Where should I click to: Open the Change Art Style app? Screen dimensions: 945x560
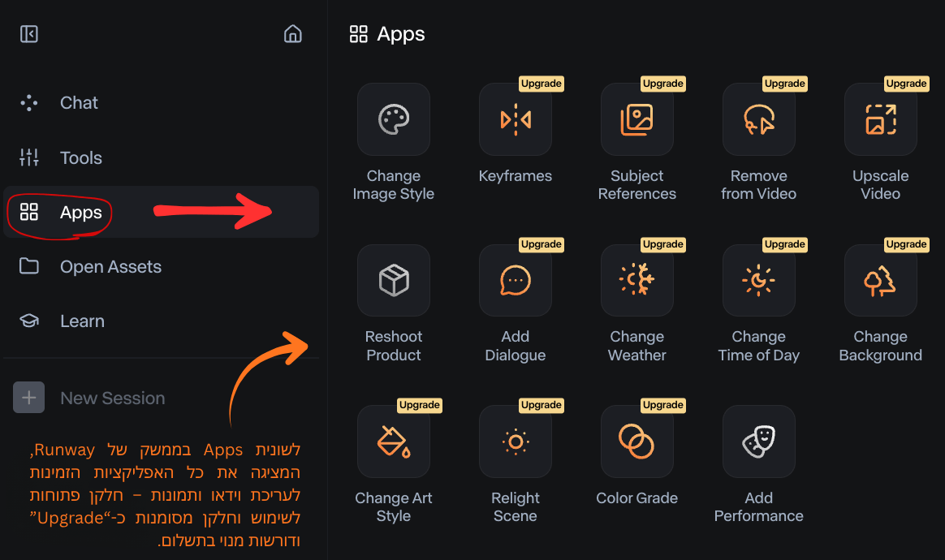[x=394, y=442]
